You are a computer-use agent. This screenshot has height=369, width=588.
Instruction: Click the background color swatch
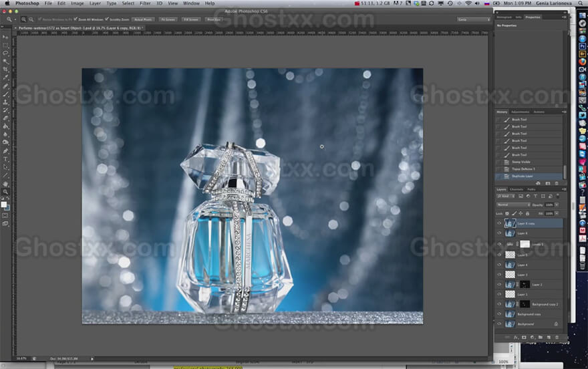click(x=7, y=207)
